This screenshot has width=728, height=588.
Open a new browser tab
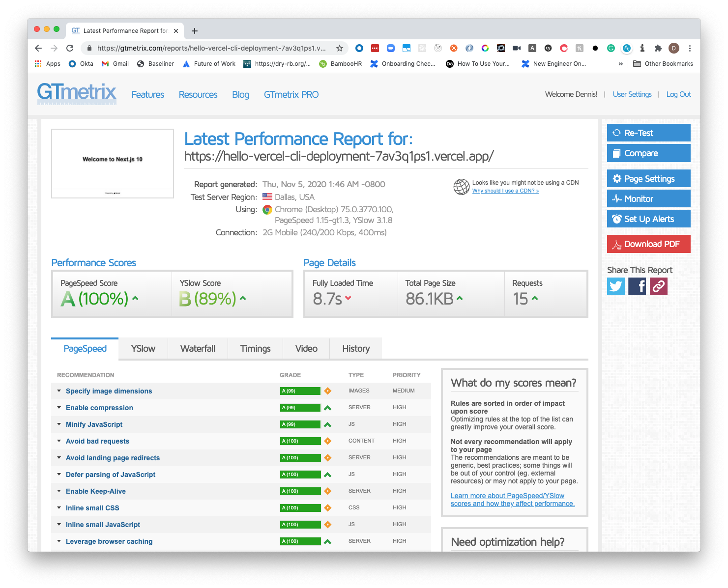click(195, 31)
